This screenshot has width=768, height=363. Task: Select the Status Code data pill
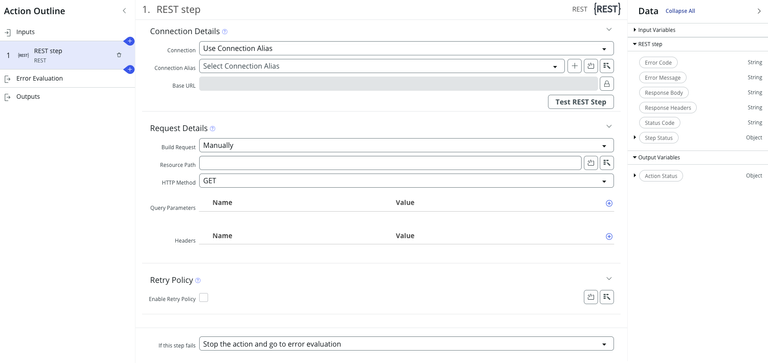[x=659, y=122]
